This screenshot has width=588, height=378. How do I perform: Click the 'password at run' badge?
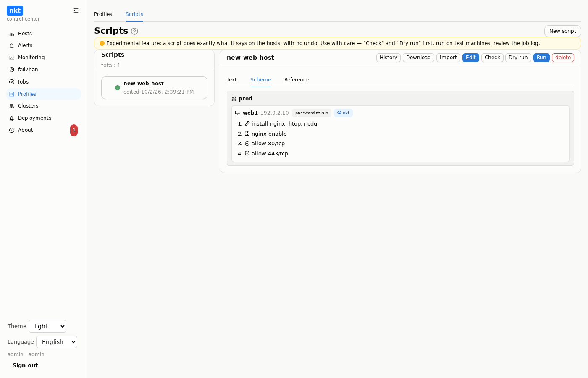coord(312,113)
